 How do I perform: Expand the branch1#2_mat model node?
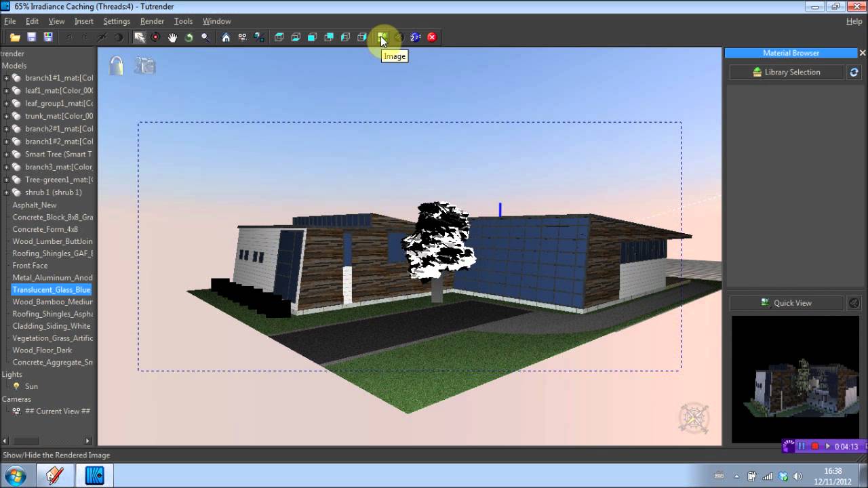(6, 142)
